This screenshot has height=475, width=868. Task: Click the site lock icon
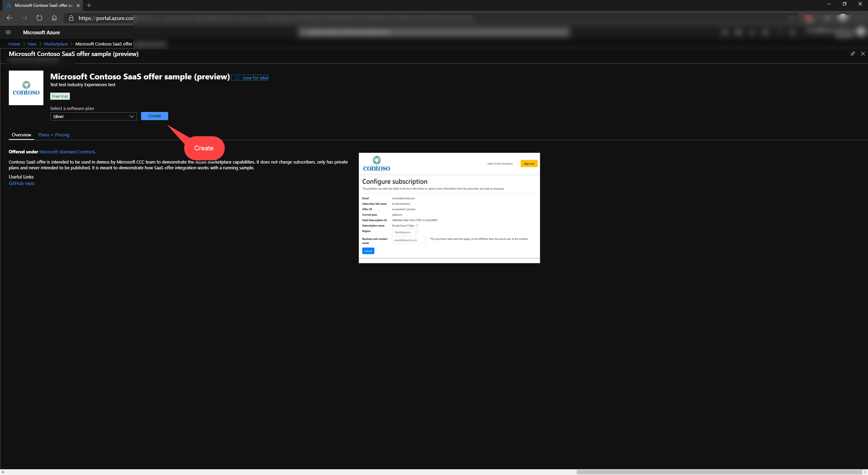[71, 18]
